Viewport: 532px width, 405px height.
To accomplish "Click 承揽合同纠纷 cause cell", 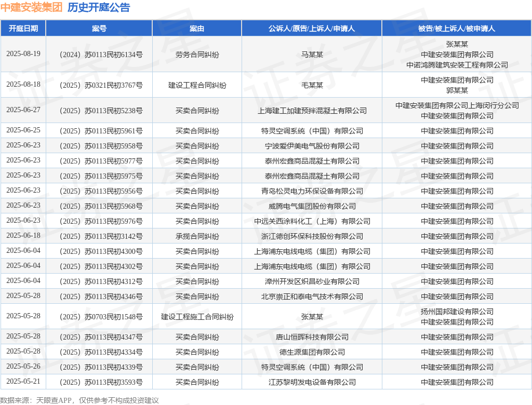I will point(197,236).
